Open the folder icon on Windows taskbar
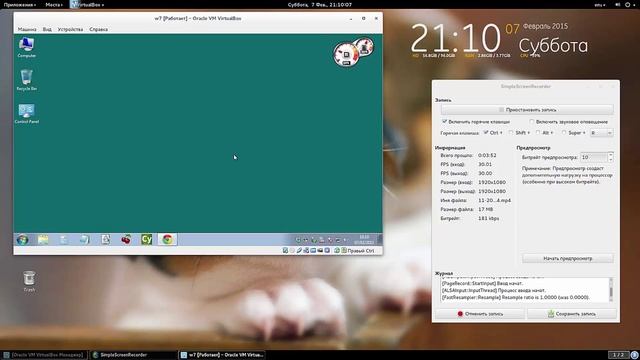Viewport: 640px width, 360px height. (x=43, y=240)
